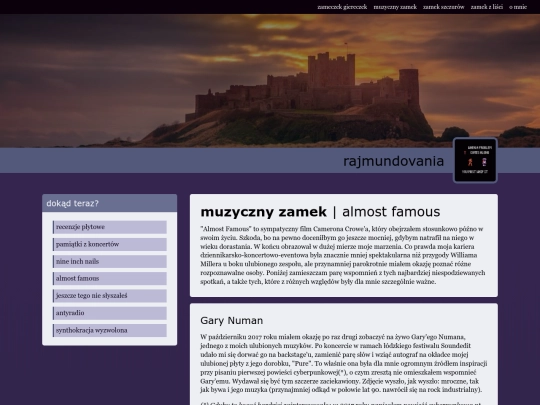The height and width of the screenshot is (405, 540).
Task: Open zamek szczurów in the top navigation
Action: click(444, 7)
